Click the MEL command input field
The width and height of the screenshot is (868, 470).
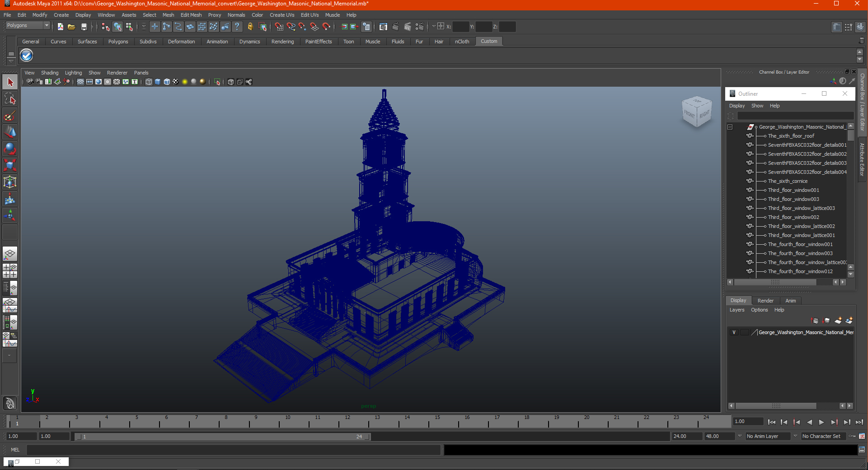click(x=233, y=450)
